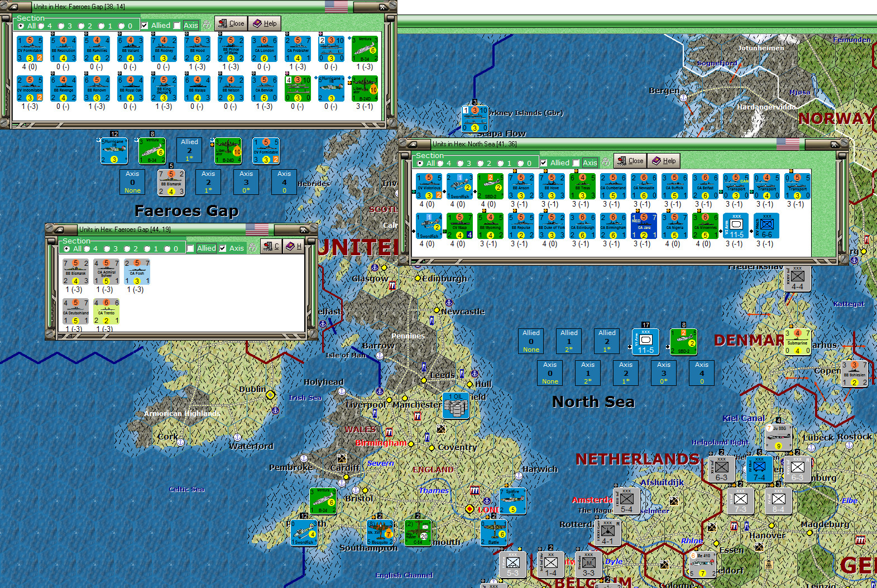This screenshot has width=877, height=588.
Task: Pick the BB Prince of Wales counter
Action: tap(231, 49)
